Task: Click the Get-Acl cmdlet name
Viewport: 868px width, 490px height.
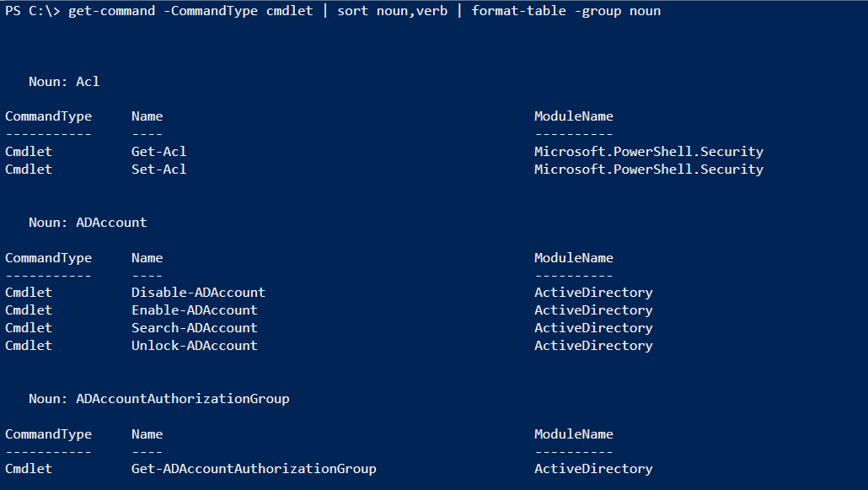Action: 159,151
